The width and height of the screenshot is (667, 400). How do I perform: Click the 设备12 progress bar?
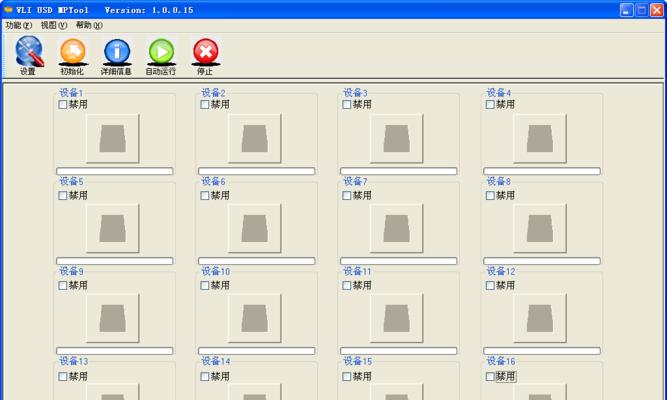[x=542, y=351]
